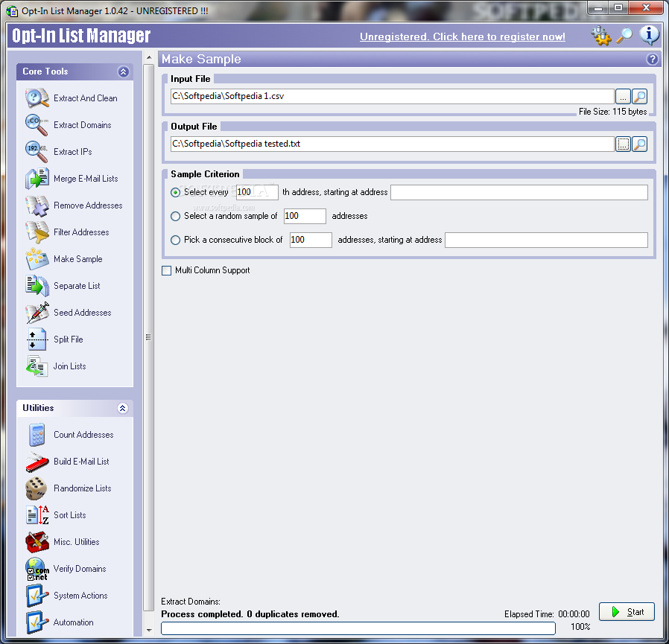Browse for the output file with ... button
The width and height of the screenshot is (669, 644).
623,144
